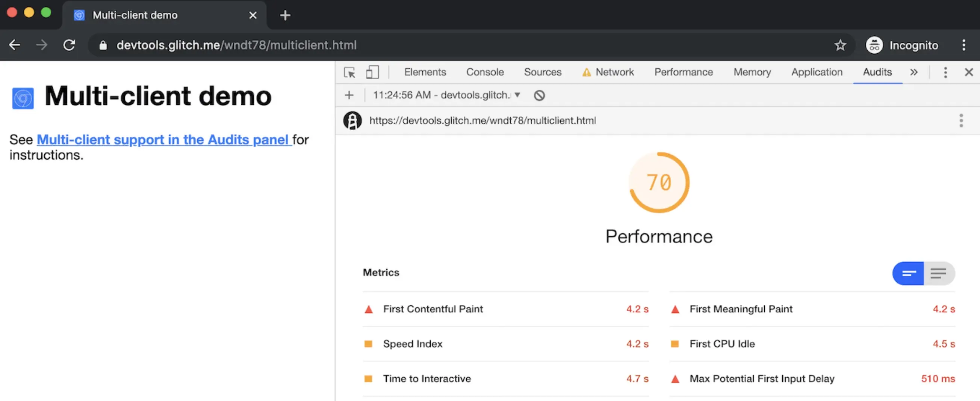Switch to the Network tab
Screen dimensions: 980x401
point(614,72)
